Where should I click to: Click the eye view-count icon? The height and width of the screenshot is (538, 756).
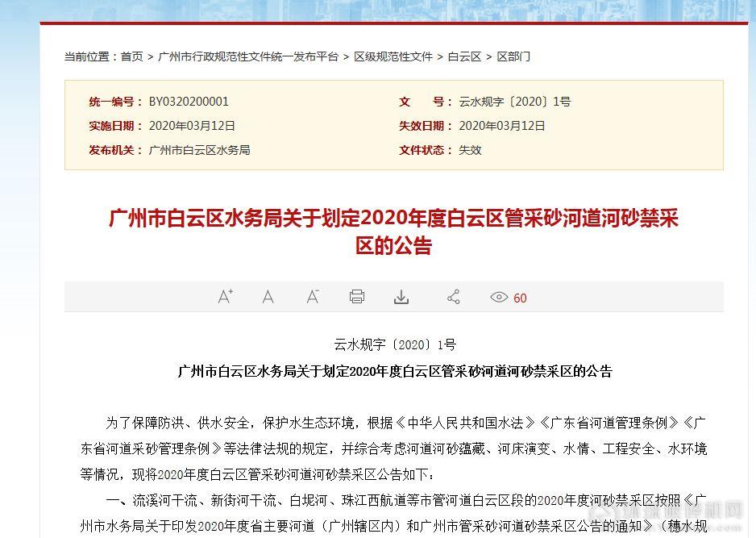coord(499,298)
